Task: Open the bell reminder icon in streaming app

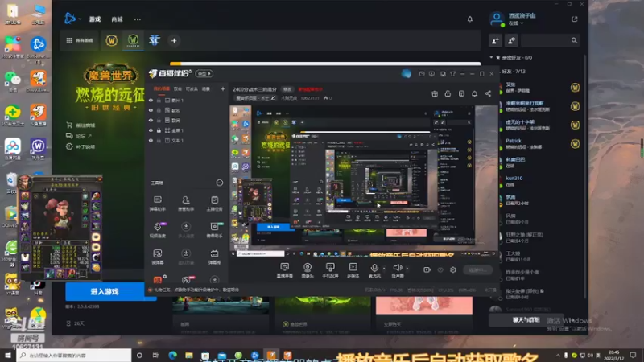Action: coord(474,93)
